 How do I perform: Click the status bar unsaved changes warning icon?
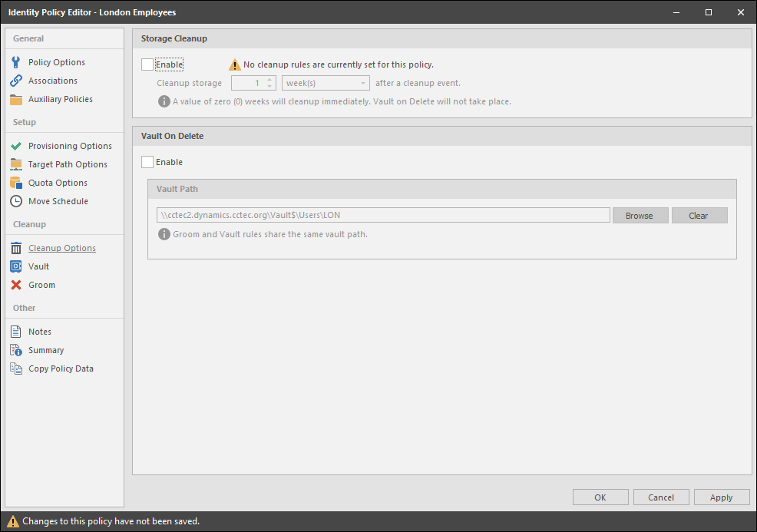(12, 521)
